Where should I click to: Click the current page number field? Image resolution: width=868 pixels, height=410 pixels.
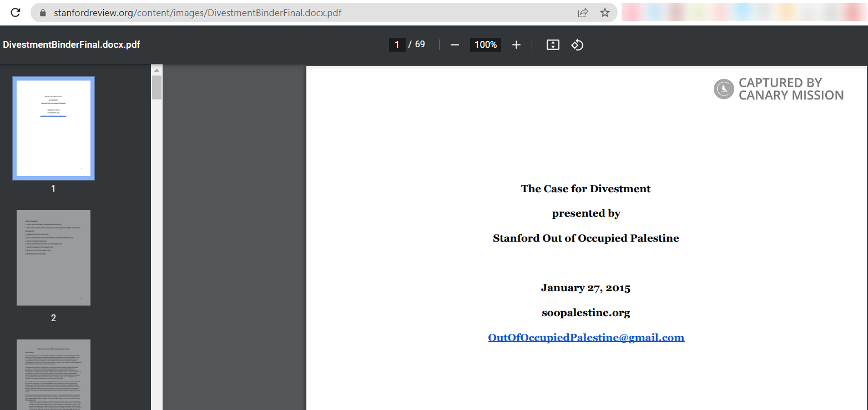397,44
